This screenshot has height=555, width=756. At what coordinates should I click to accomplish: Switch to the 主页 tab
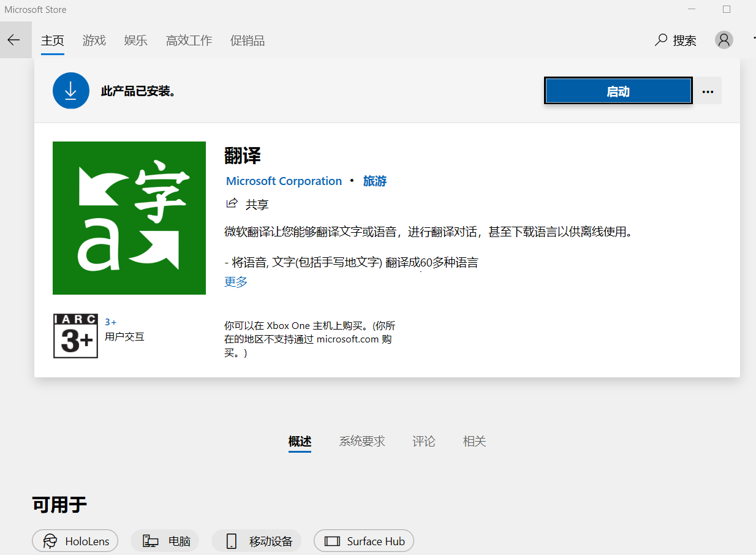pos(53,40)
